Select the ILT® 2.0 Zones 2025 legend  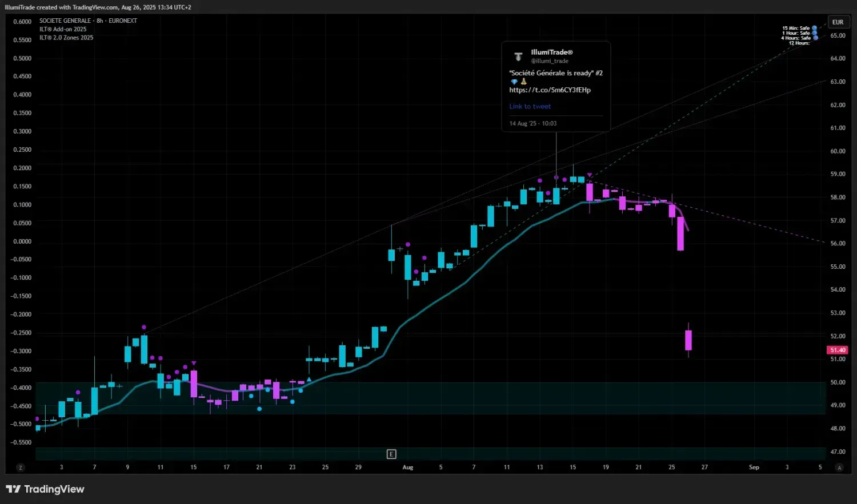pos(66,38)
